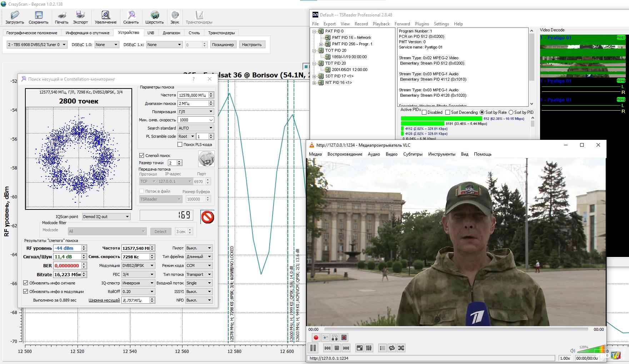Image resolution: width=629 pixels, height=364 pixels.
Task: Click the Настроить button
Action: [x=252, y=45]
